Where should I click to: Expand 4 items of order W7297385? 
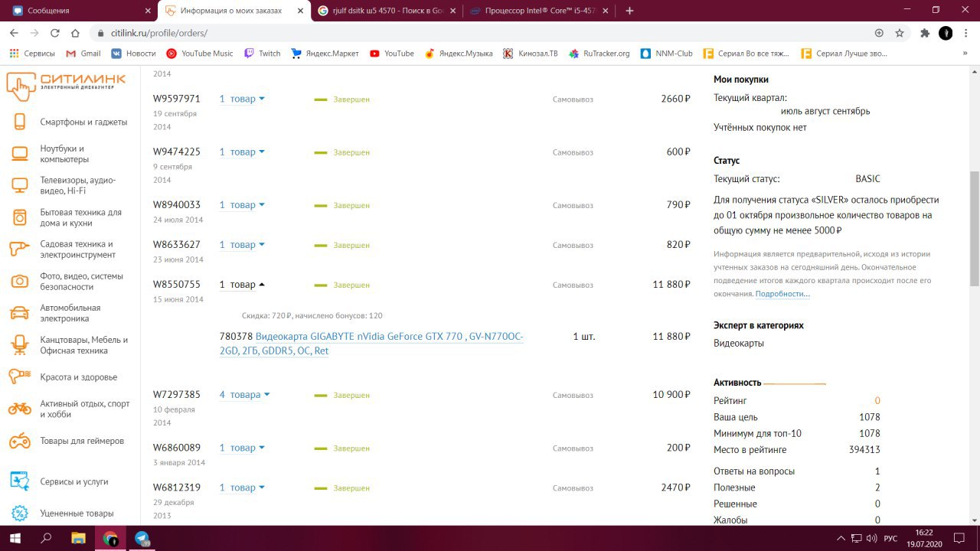tap(245, 395)
